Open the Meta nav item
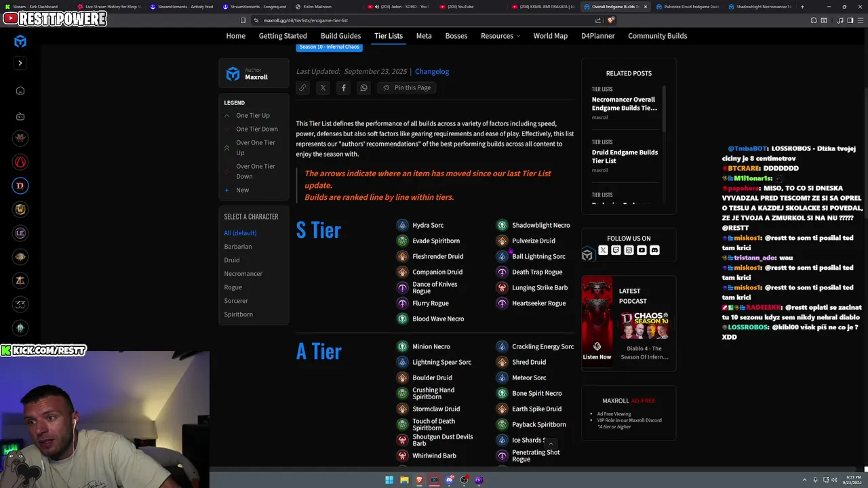The image size is (868, 488). coord(424,35)
